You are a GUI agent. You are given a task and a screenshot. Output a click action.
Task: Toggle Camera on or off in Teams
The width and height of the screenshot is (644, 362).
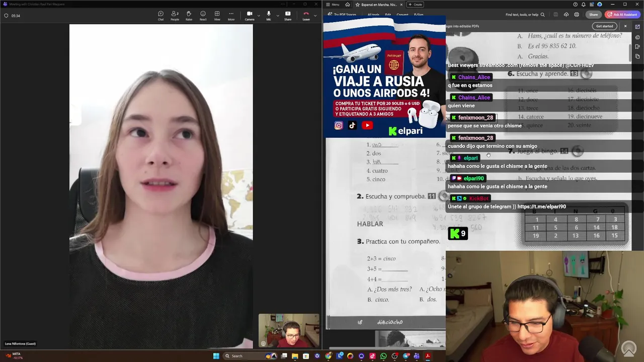(250, 16)
